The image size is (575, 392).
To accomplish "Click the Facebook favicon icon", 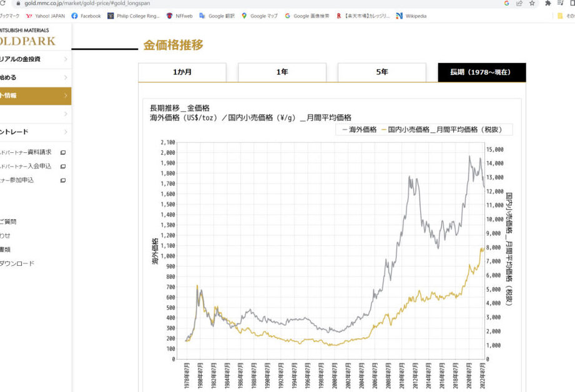I will point(74,16).
